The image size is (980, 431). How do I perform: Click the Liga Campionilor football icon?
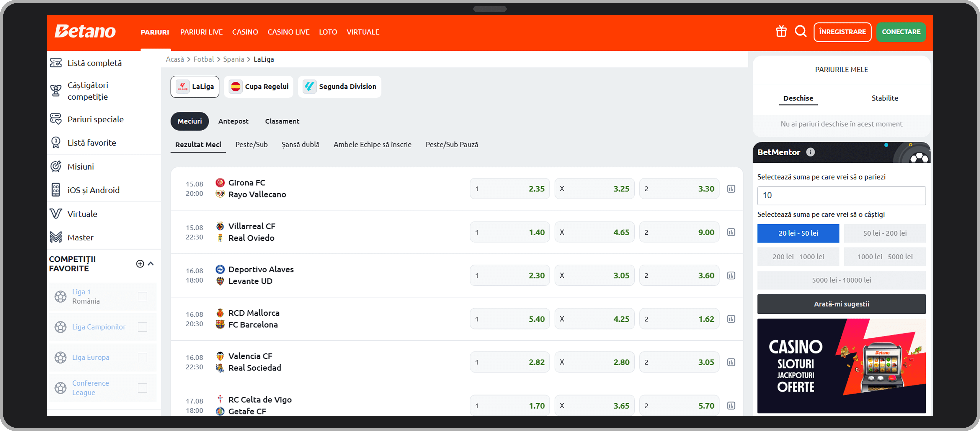click(x=61, y=327)
